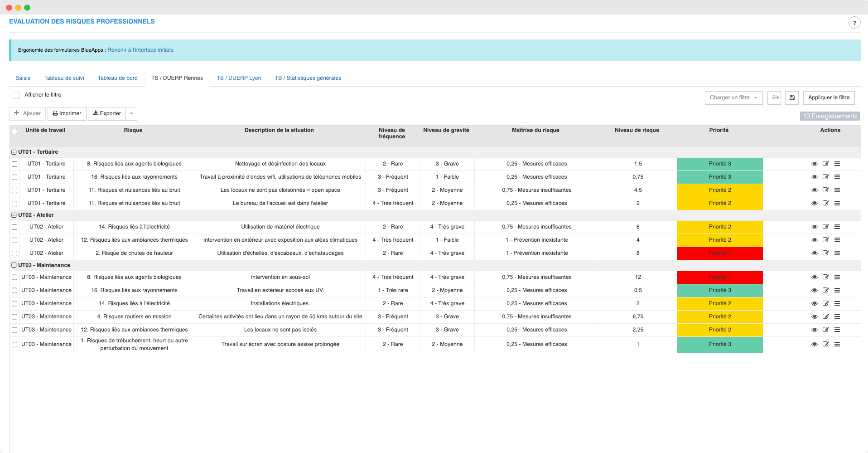Click the save filter floppy disk icon
This screenshot has width=868, height=453.
(792, 97)
